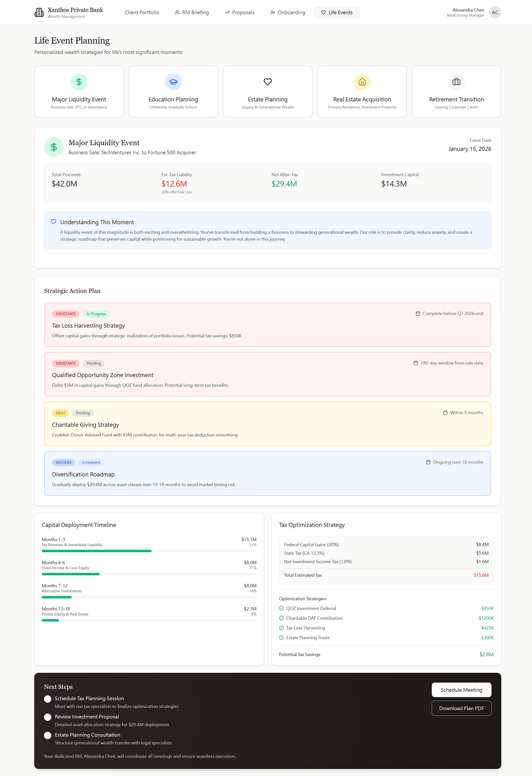Click the Schedule Meeting button

click(461, 690)
